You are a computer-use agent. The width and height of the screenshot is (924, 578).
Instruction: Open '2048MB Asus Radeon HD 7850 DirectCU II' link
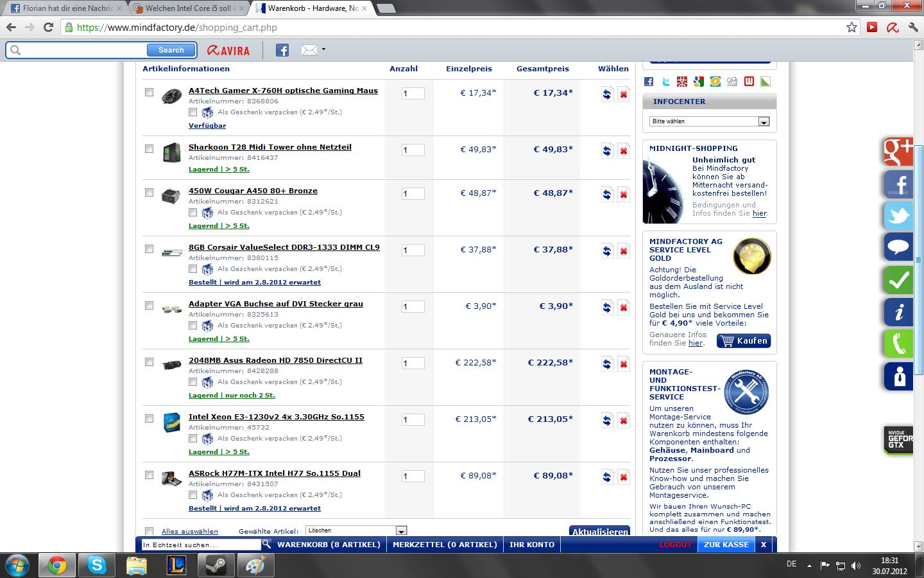click(275, 360)
